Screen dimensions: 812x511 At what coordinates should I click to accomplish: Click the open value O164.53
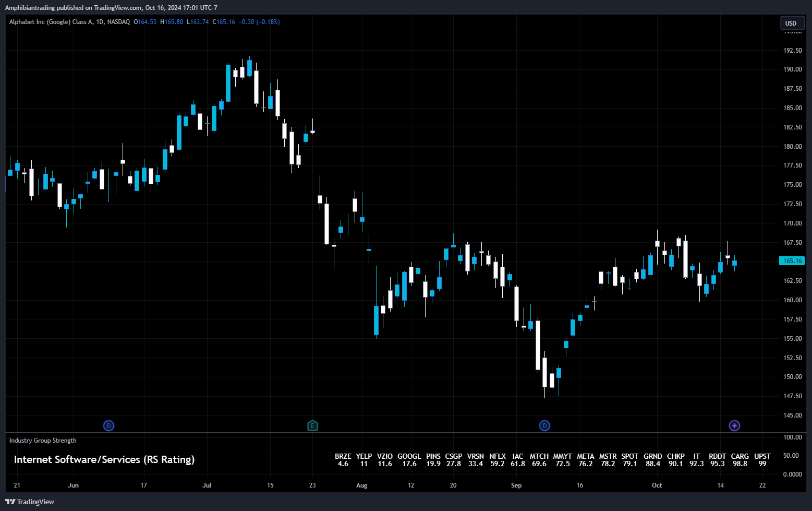coord(145,22)
